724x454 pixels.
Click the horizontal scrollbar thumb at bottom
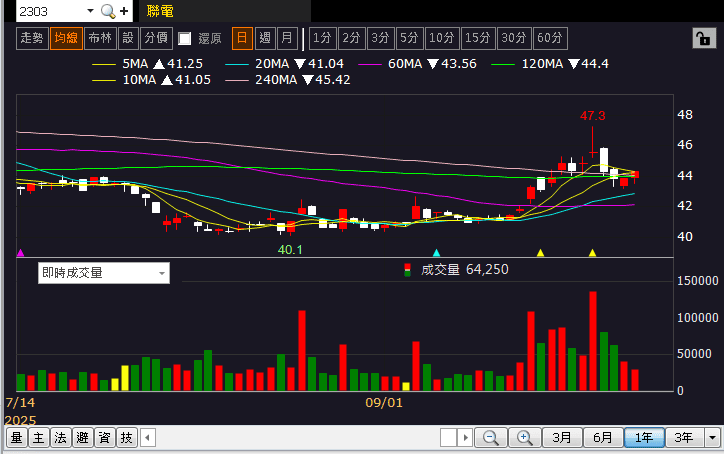click(x=448, y=438)
